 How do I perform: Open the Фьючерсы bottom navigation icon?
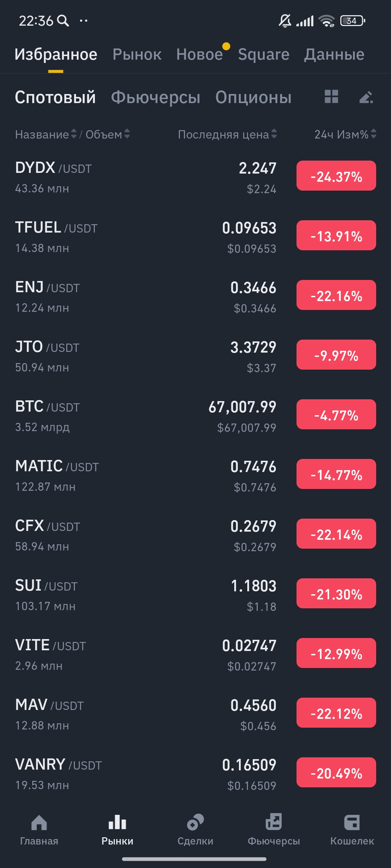pyautogui.click(x=274, y=822)
